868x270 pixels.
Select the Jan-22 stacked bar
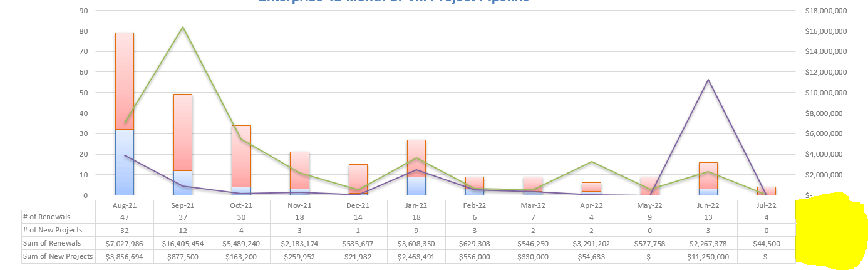tap(416, 167)
